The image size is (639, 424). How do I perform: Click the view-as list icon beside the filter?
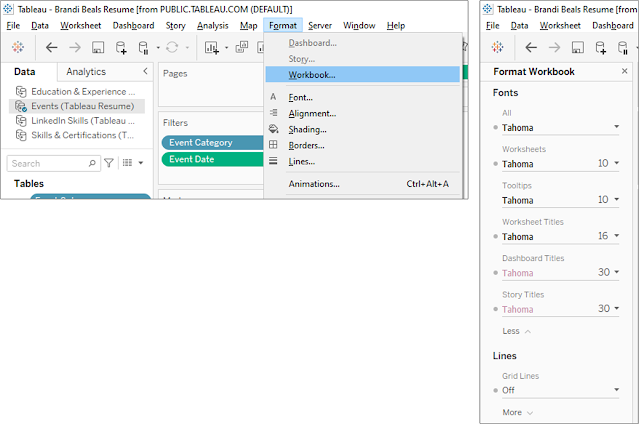click(128, 163)
